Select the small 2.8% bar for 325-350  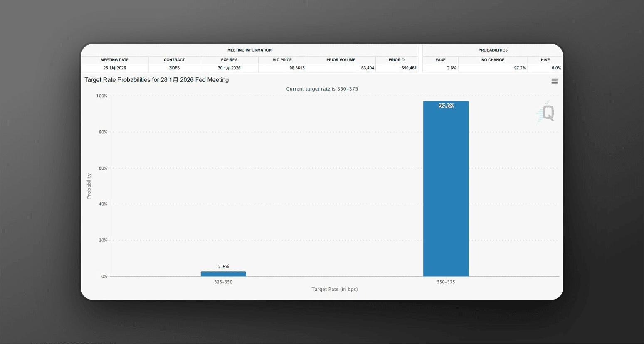223,274
